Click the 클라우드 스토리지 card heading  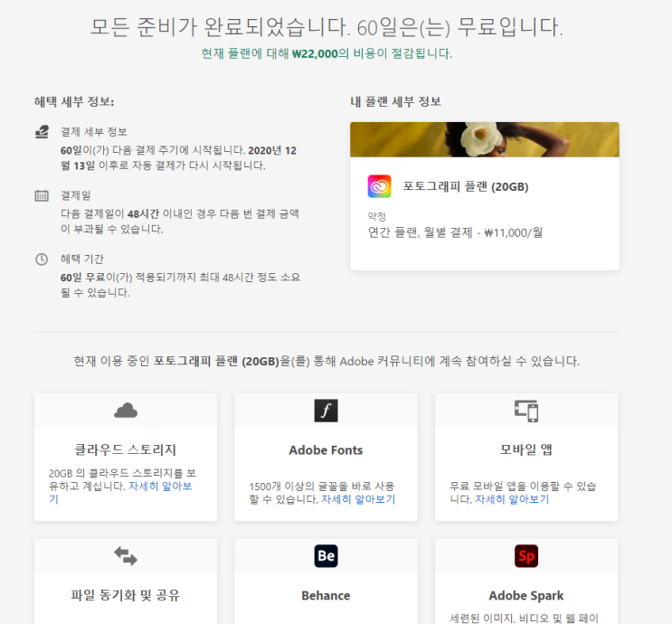click(x=126, y=450)
